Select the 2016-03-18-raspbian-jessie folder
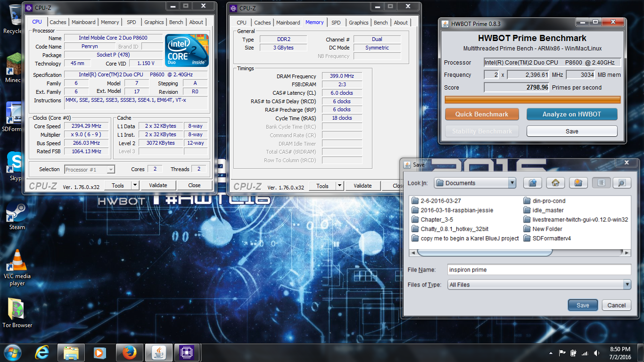 click(452, 210)
